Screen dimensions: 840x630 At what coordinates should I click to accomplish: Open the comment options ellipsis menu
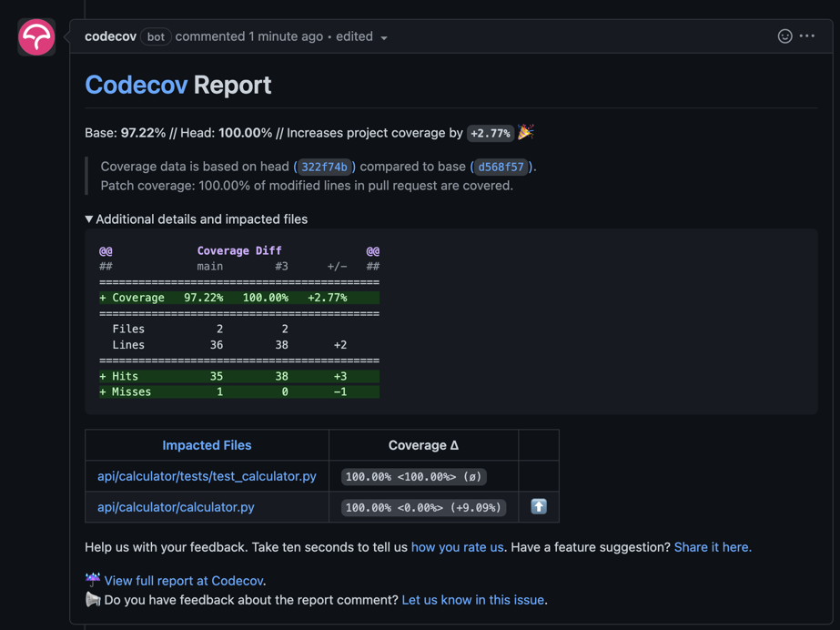point(807,36)
